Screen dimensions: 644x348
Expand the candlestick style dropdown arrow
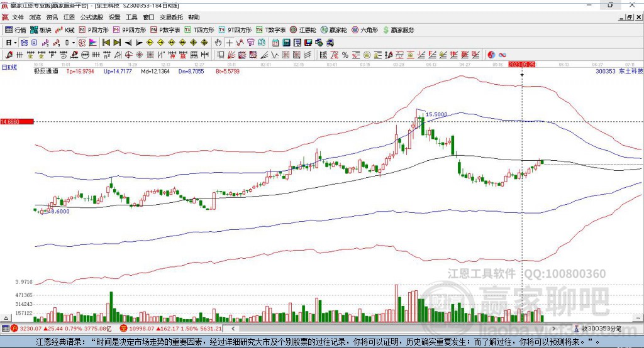(74, 43)
